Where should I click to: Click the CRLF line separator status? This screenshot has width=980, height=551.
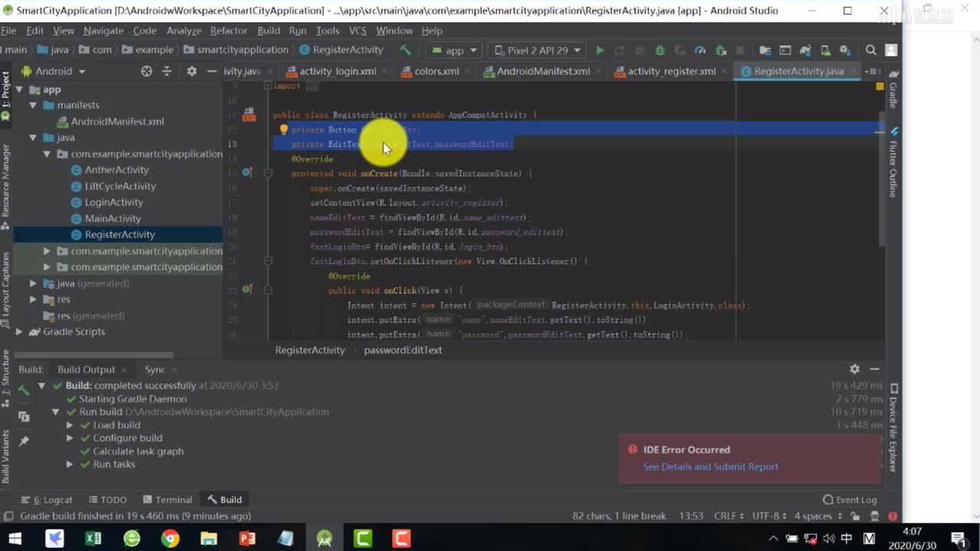click(x=729, y=516)
